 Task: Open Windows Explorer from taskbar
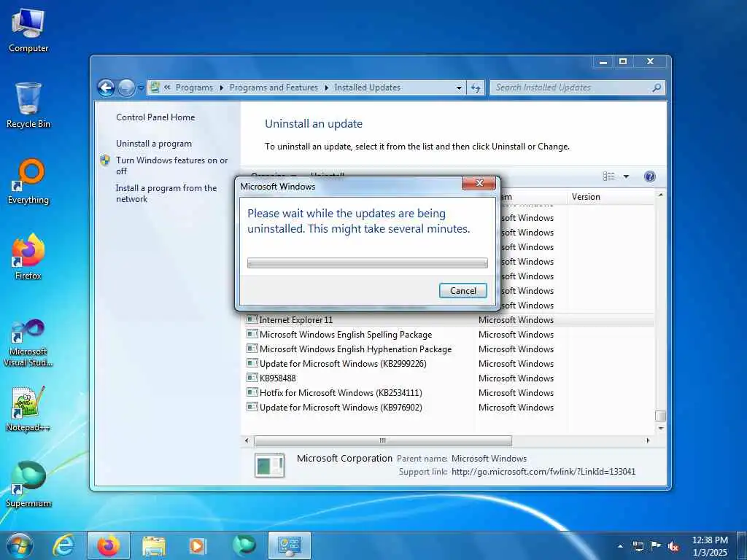point(154,545)
